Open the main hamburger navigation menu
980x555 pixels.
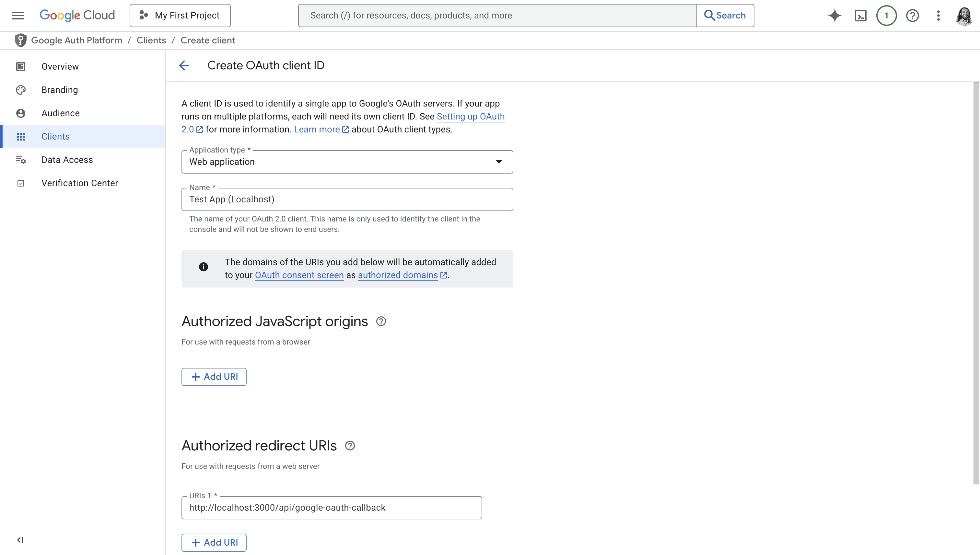18,15
